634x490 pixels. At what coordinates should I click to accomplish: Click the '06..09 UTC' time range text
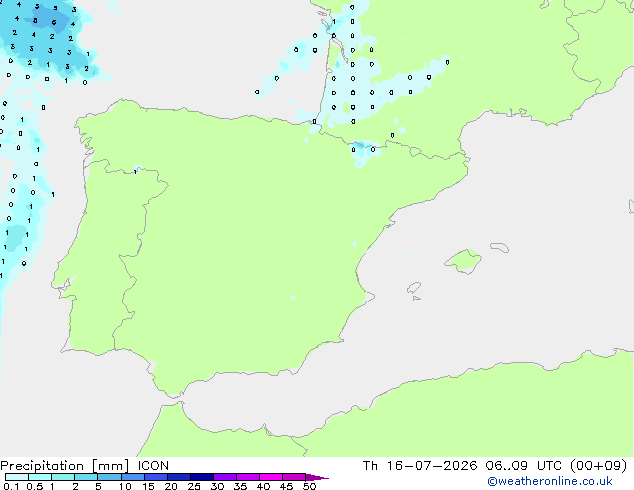click(523, 466)
